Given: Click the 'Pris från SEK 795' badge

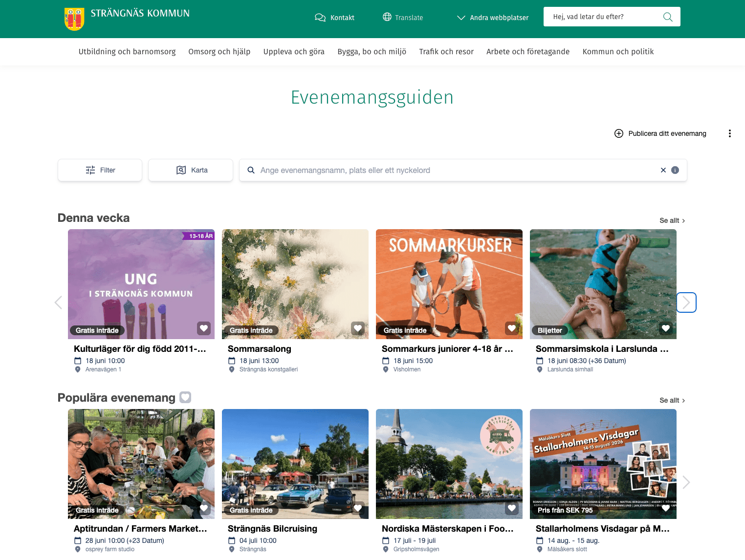Looking at the screenshot, I should [x=565, y=510].
